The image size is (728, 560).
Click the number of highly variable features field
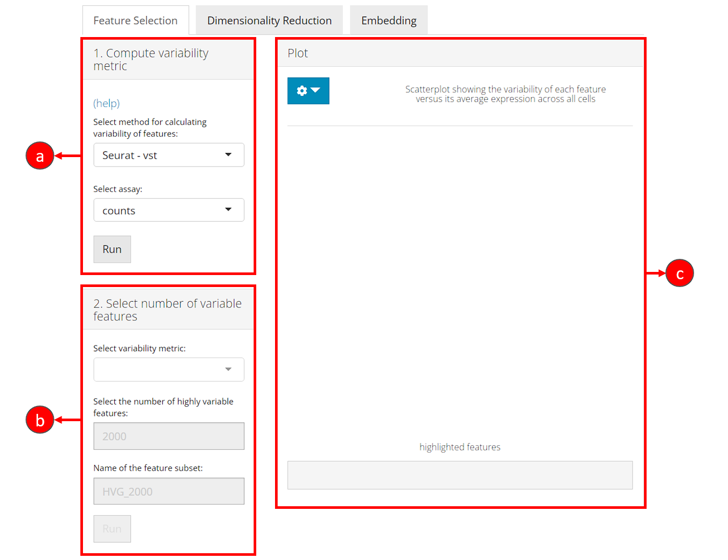pyautogui.click(x=169, y=436)
